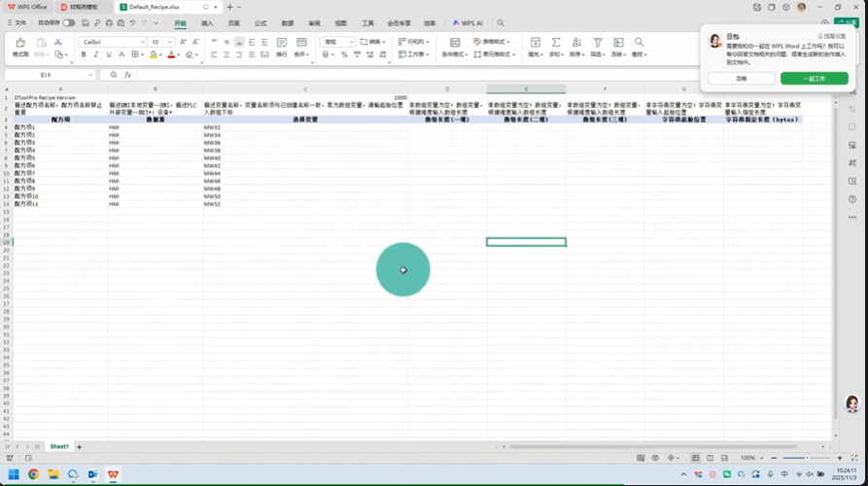
Task: Click the Filter (筛选) funnel icon
Action: (x=597, y=45)
